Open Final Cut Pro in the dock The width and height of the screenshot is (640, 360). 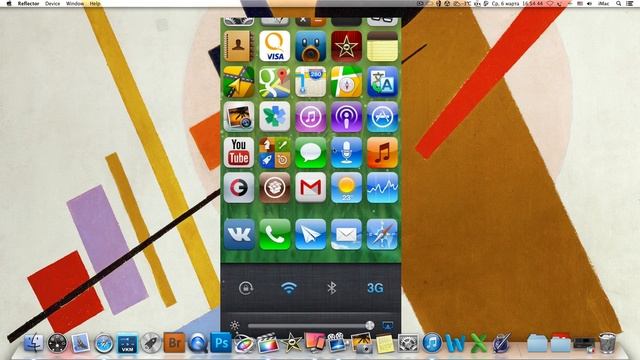[268, 343]
